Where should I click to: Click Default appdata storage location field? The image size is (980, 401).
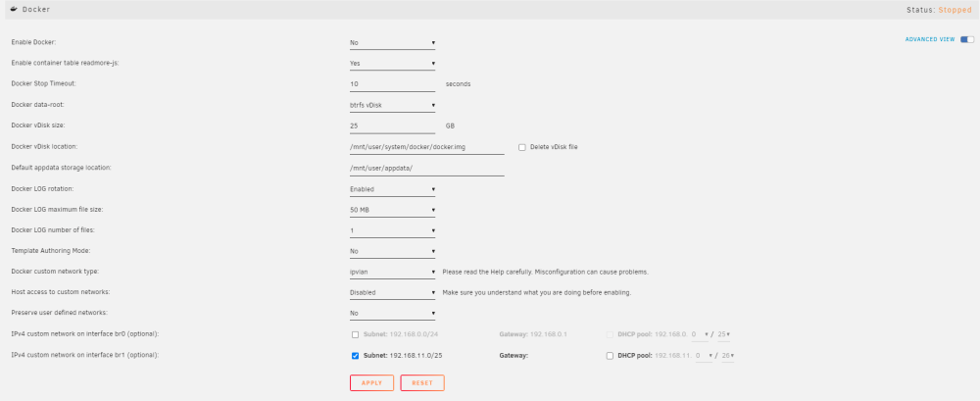pos(427,169)
